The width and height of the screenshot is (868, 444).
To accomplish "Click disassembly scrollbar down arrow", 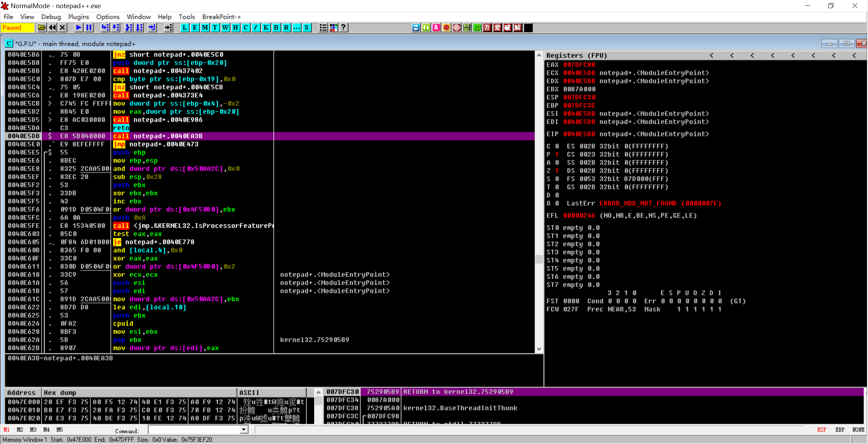I will (539, 349).
